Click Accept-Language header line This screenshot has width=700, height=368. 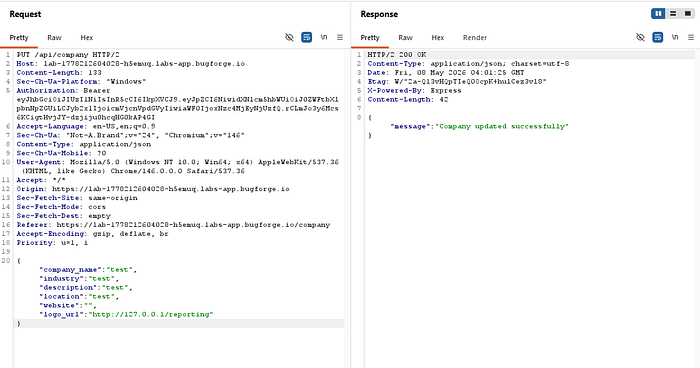tap(86, 126)
